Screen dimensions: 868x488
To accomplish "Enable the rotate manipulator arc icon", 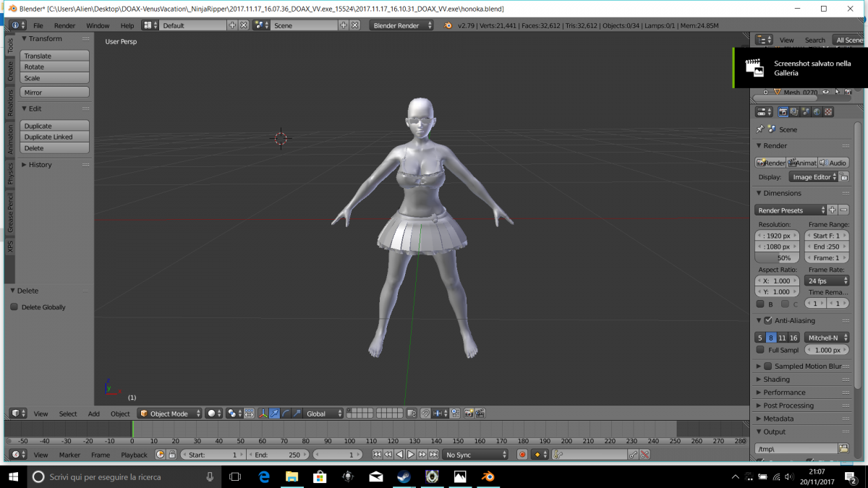I will click(286, 414).
